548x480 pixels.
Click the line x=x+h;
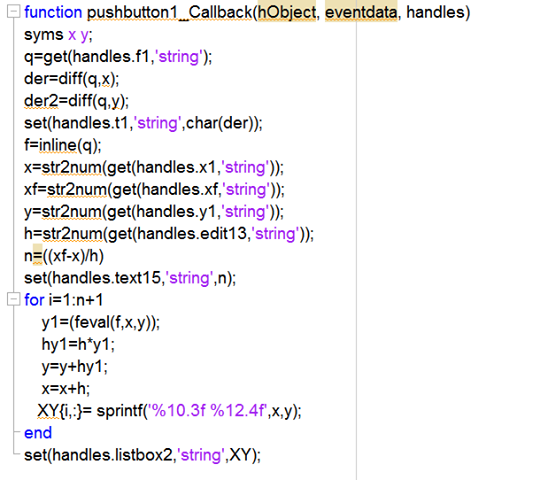tap(66, 389)
